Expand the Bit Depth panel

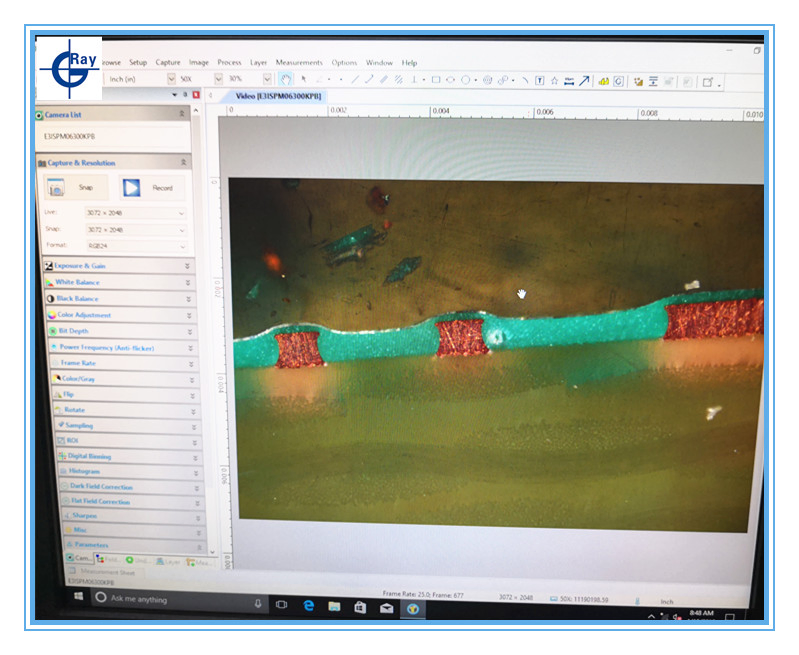click(122, 331)
